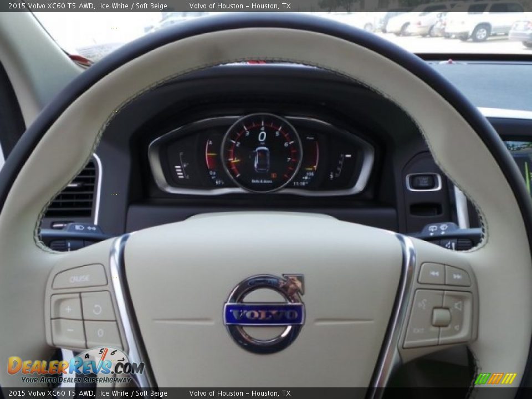The image size is (532, 399).
Task: Select the previous track icon
Action: pos(435,273)
